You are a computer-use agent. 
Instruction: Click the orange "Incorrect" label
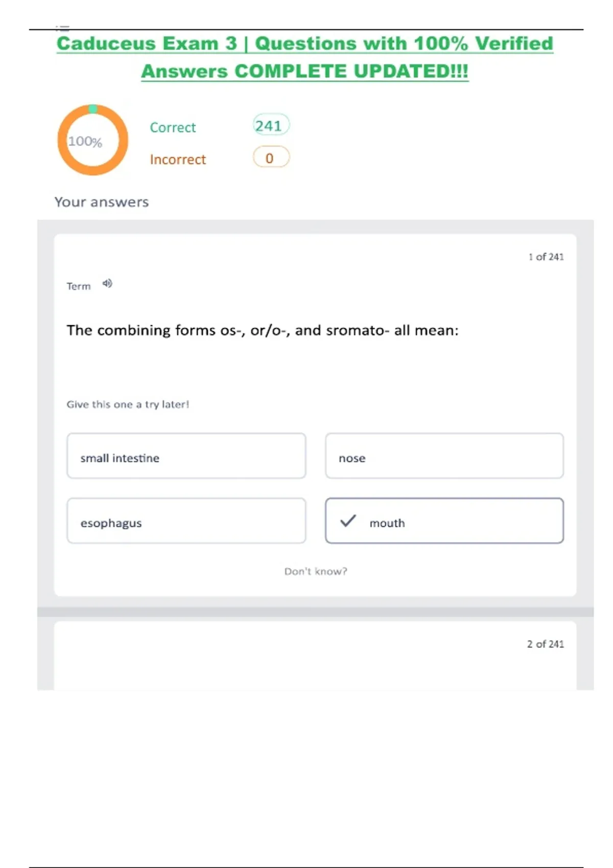[x=178, y=159]
